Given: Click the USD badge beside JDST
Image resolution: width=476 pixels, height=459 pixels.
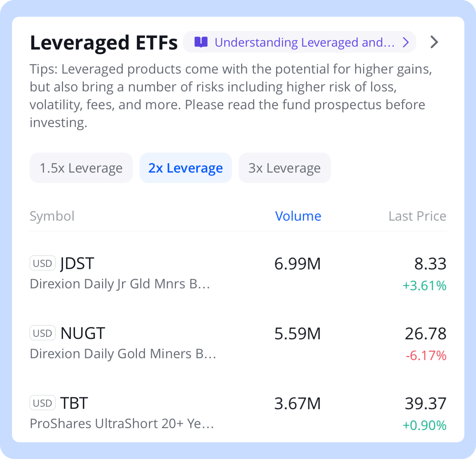Looking at the screenshot, I should click(x=42, y=263).
